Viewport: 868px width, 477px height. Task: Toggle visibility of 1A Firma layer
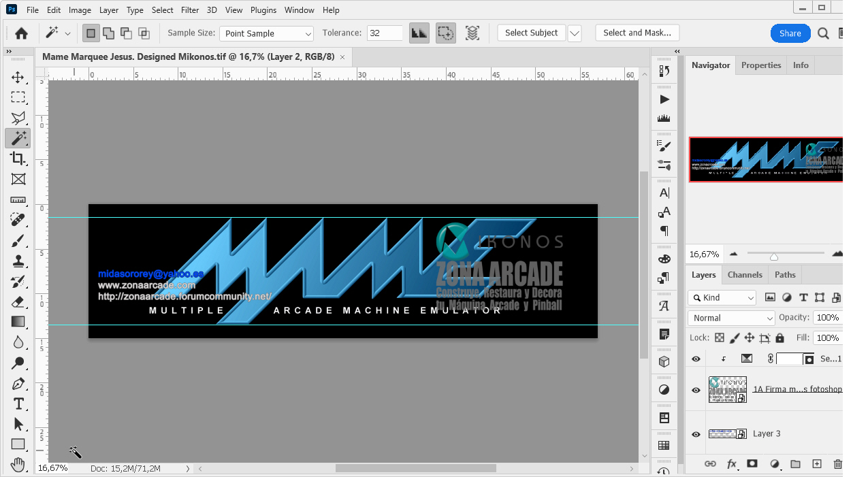click(x=696, y=390)
